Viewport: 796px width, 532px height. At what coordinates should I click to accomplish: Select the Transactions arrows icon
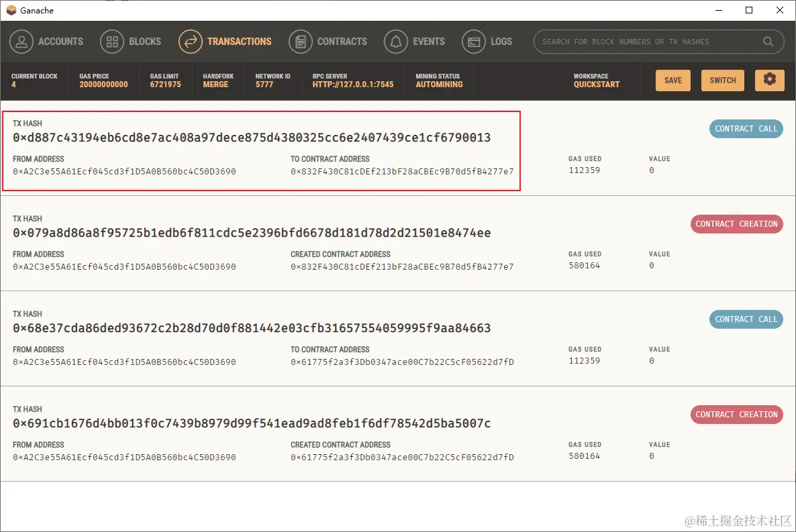click(x=191, y=42)
